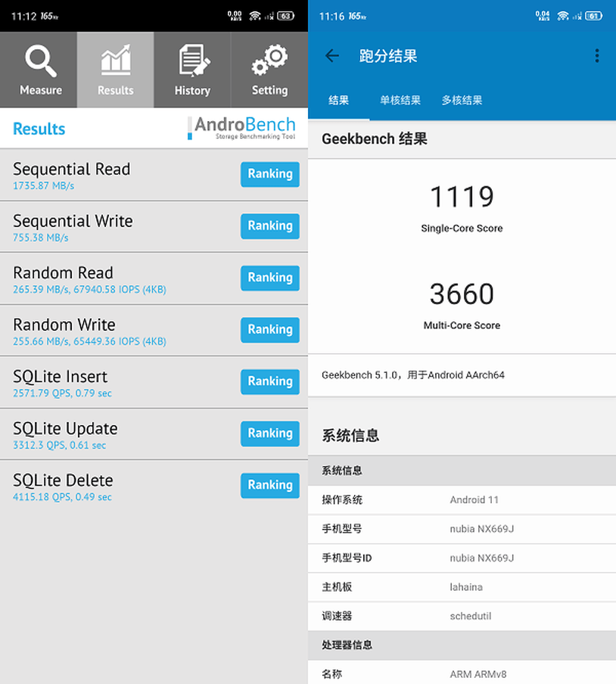Tap the Wi-Fi icon in Geekbench status bar
Screen dimensions: 616x684
click(x=563, y=16)
